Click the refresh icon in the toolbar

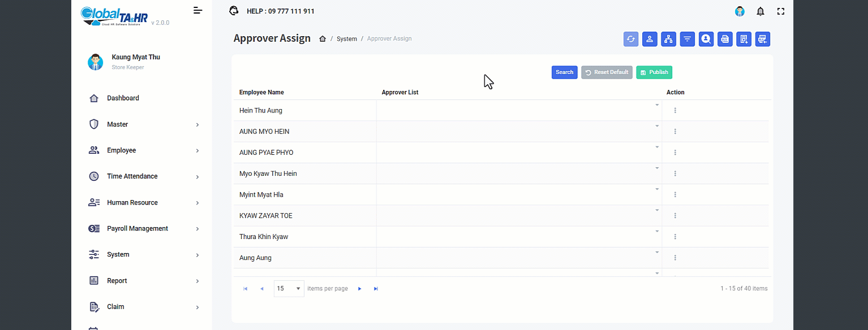630,39
